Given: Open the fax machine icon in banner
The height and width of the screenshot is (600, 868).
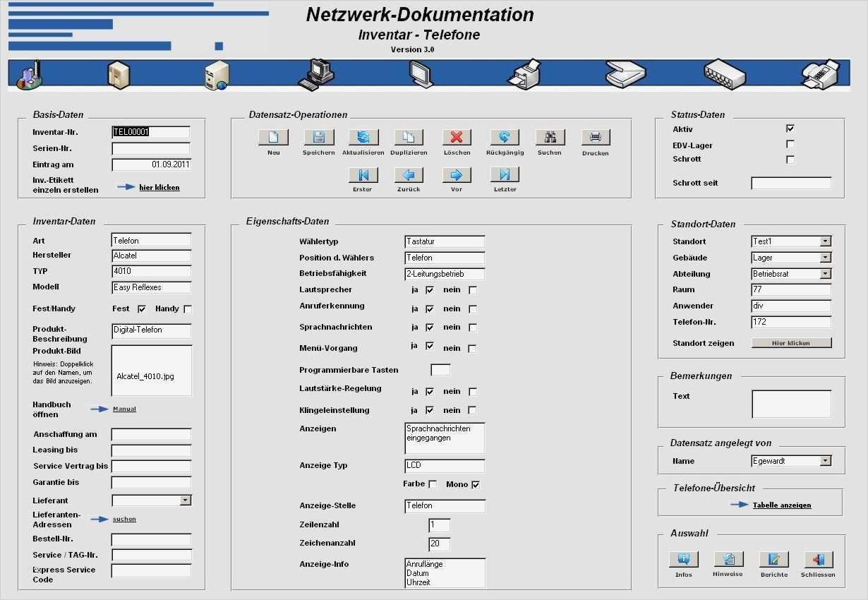Looking at the screenshot, I should 820,74.
